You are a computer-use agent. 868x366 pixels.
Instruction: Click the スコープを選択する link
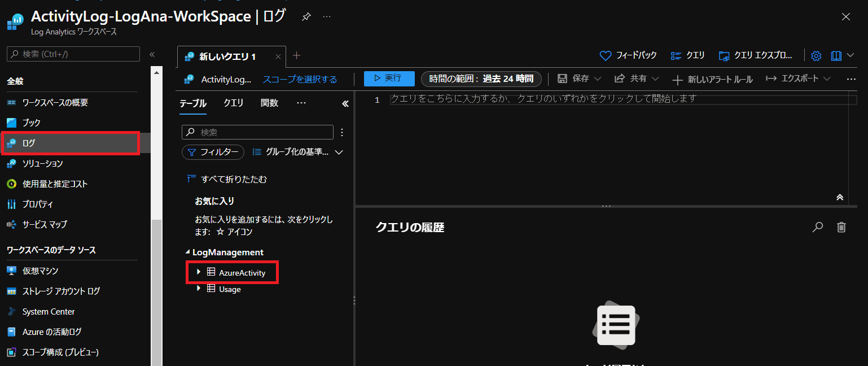click(300, 79)
